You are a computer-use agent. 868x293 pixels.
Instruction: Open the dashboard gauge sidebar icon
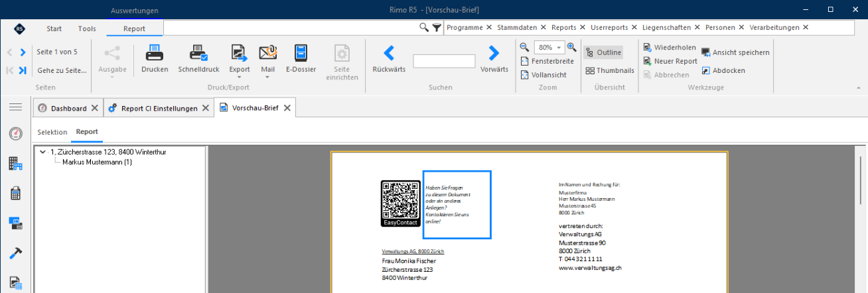pos(15,134)
